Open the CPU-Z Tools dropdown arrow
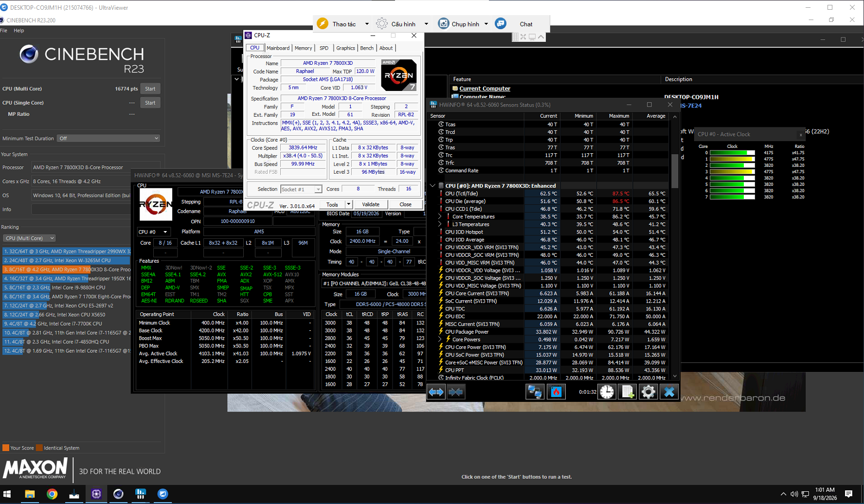The image size is (864, 504). point(349,205)
